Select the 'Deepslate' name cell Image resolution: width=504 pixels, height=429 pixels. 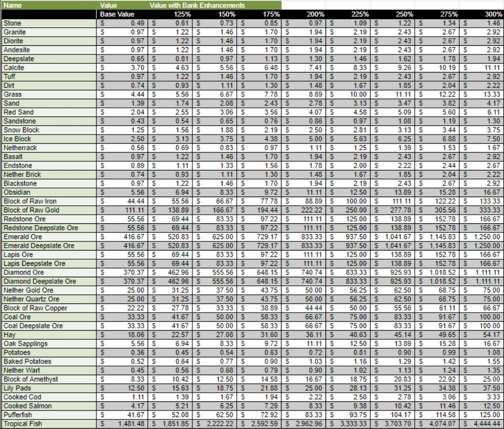click(x=49, y=59)
